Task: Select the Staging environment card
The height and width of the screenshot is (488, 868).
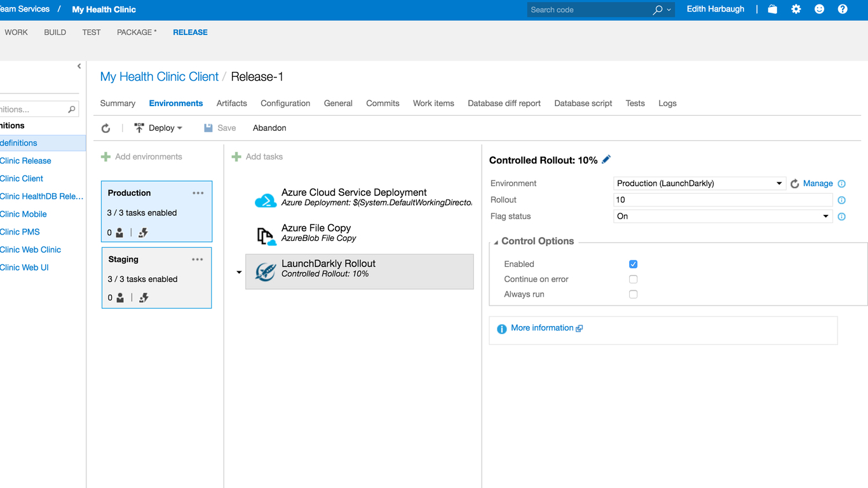Action: (x=156, y=278)
